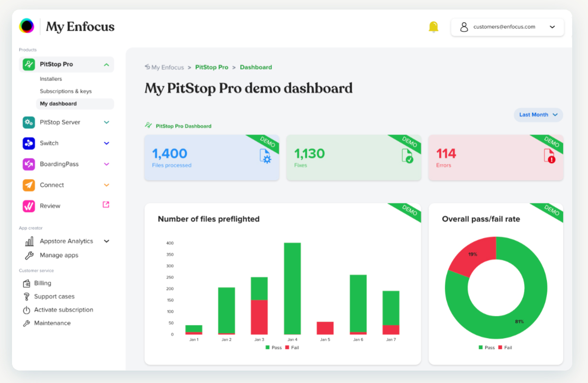
Task: Click the Support cases question icon
Action: [26, 297]
